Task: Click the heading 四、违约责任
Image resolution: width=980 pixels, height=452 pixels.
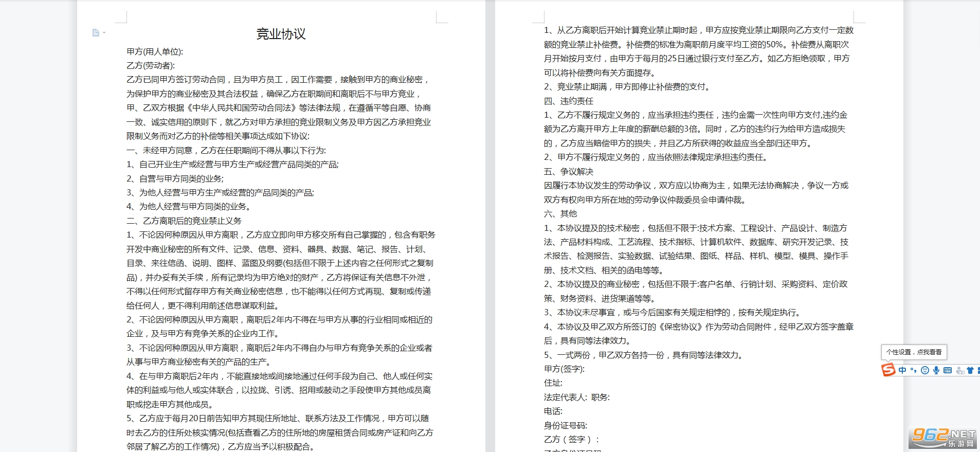Action: (x=569, y=101)
